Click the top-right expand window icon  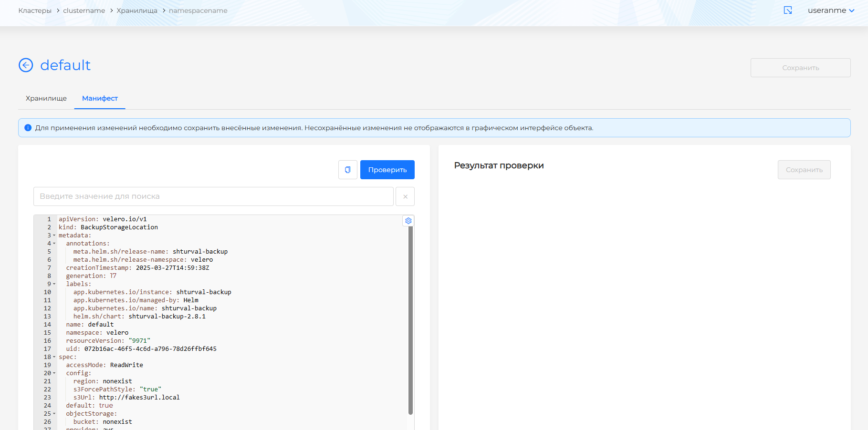[x=788, y=10]
